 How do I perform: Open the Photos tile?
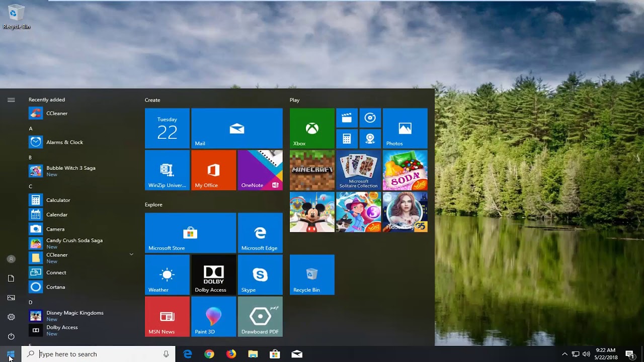405,128
